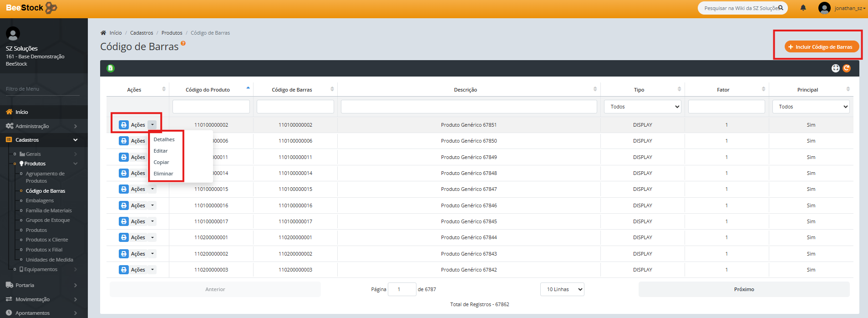Select Editar from the actions menu
The image size is (868, 318).
pyautogui.click(x=161, y=151)
